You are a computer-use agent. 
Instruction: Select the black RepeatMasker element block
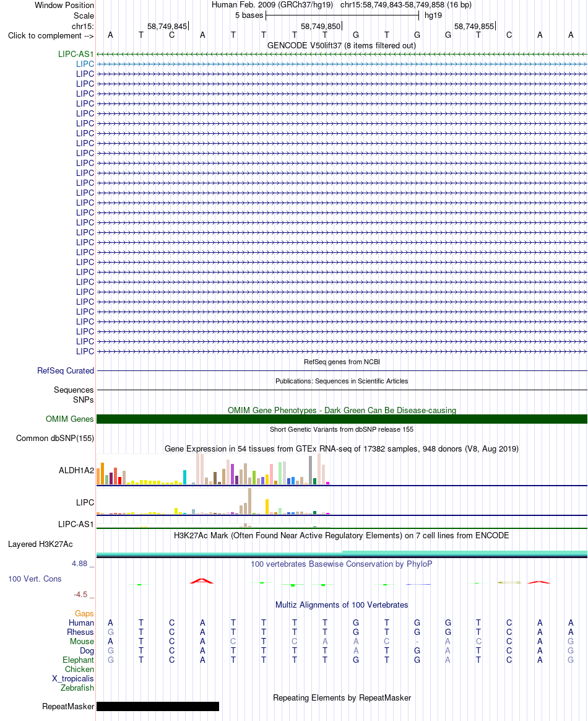click(158, 706)
